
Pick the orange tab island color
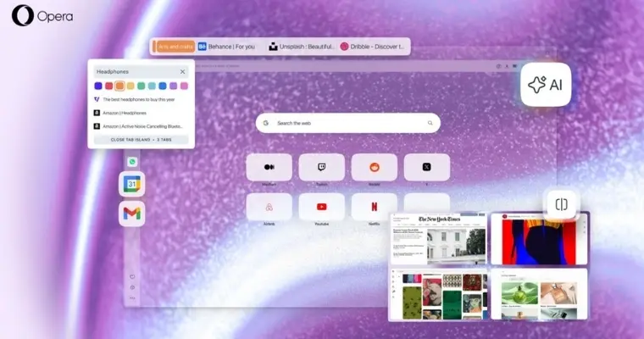(119, 86)
